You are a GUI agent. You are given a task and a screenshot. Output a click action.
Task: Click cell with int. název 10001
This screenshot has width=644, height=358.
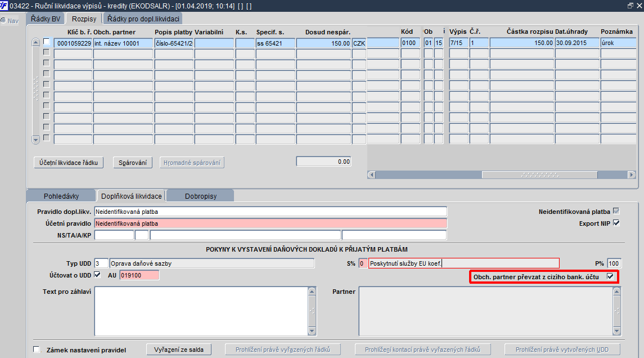(123, 43)
